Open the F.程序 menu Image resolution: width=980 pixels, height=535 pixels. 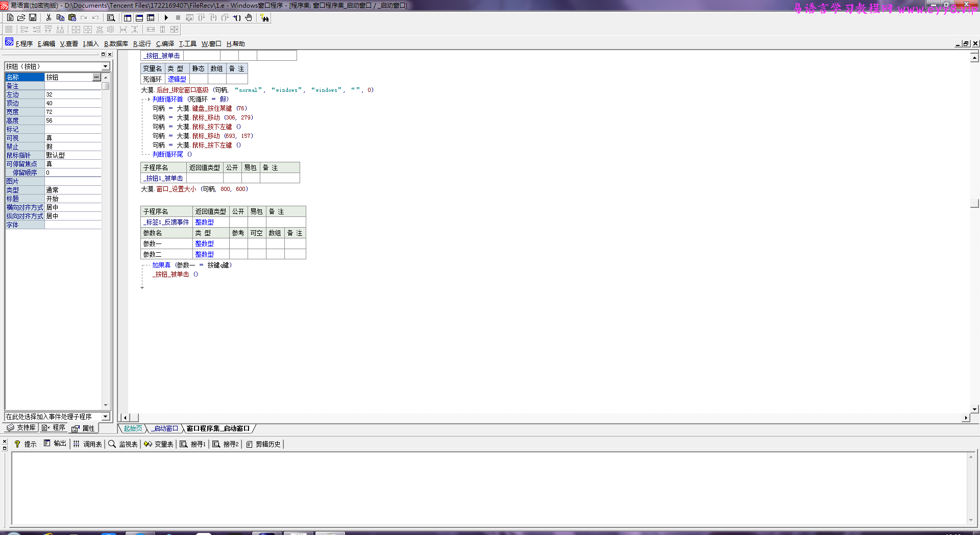point(24,44)
